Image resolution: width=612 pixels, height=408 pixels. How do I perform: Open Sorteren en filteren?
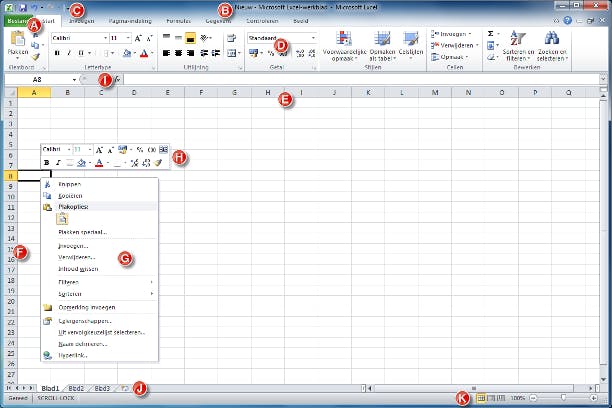518,46
